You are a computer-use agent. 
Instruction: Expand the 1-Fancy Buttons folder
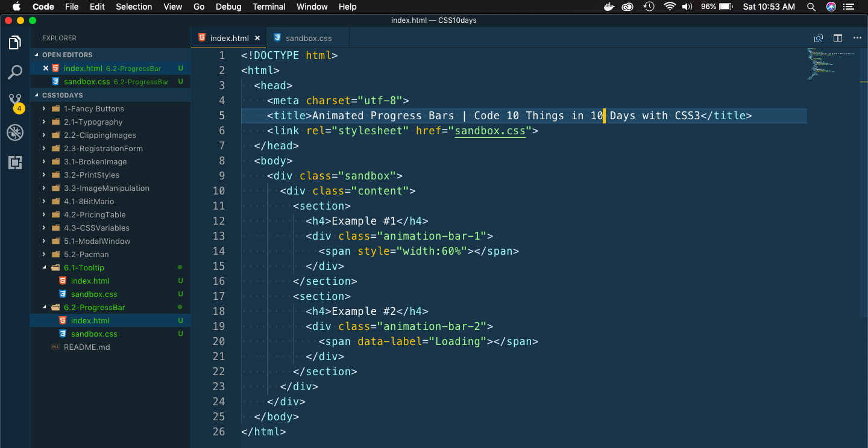[x=110, y=108]
